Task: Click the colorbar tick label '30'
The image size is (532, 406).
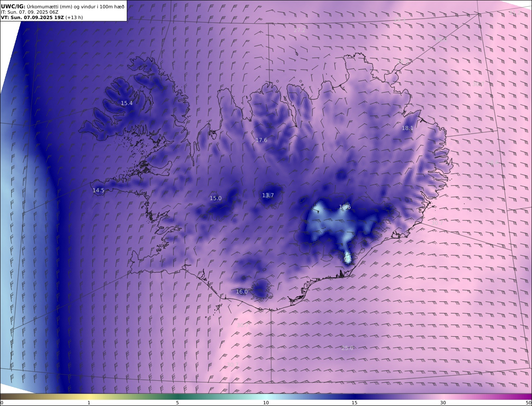Action: [443, 403]
